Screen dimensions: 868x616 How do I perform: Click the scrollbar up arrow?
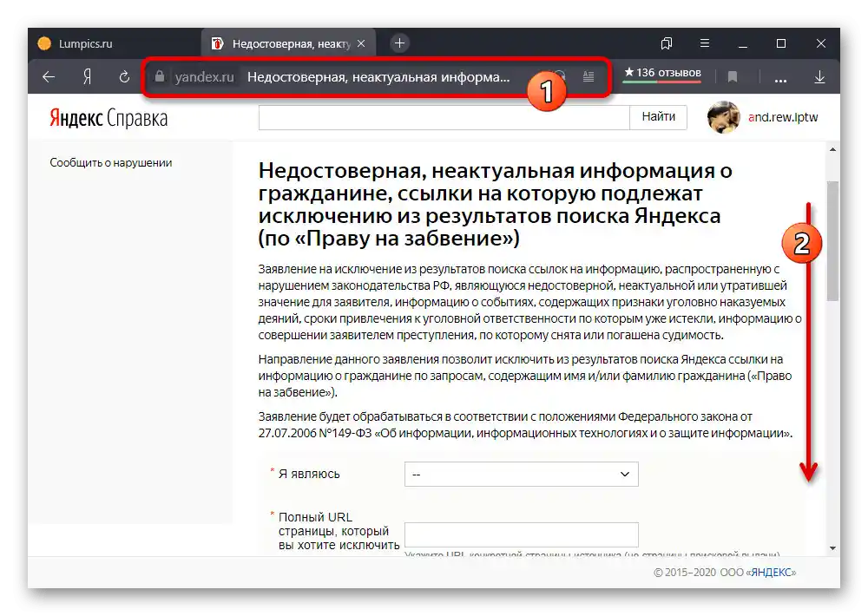tap(832, 149)
